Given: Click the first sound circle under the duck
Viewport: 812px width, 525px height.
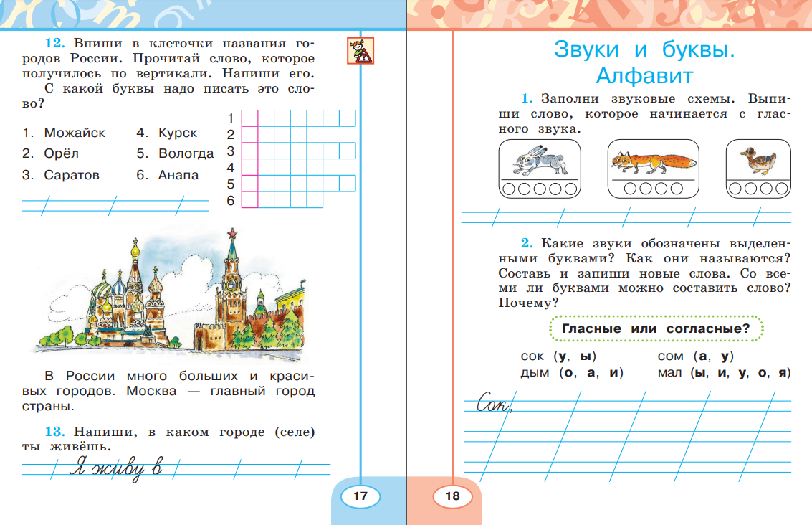Looking at the screenshot, I should pyautogui.click(x=735, y=189).
